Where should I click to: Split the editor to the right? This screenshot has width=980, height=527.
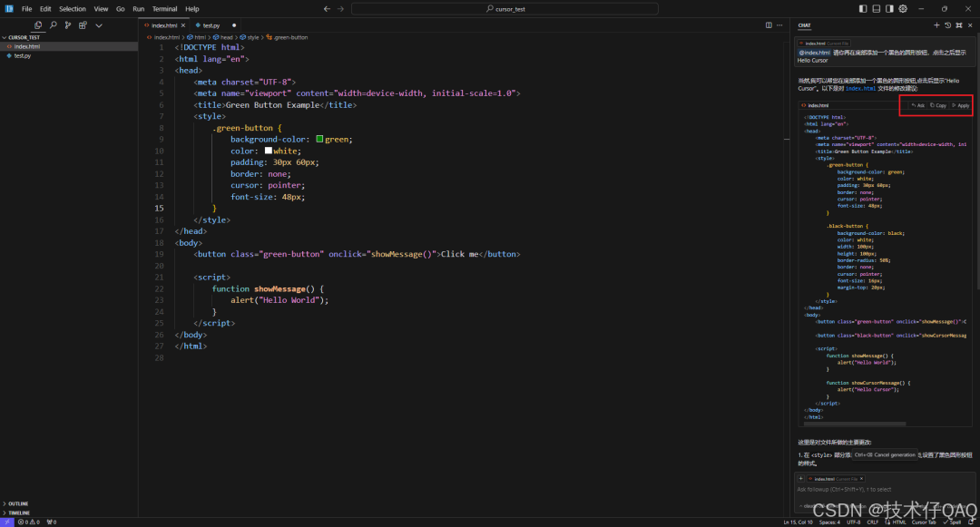click(769, 25)
